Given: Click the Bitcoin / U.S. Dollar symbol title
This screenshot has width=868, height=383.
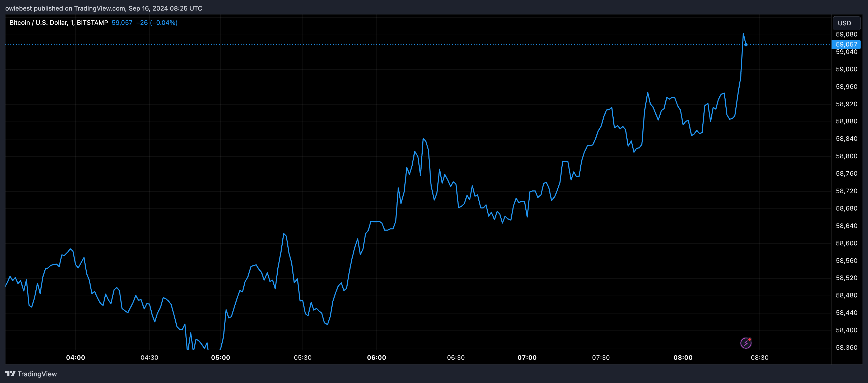Looking at the screenshot, I should (x=59, y=22).
